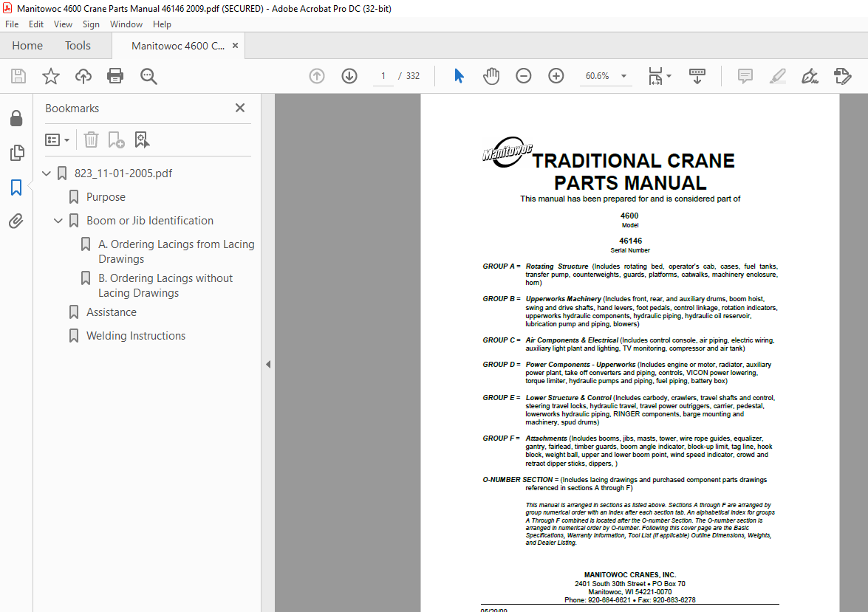Open the Window menu

click(x=126, y=24)
